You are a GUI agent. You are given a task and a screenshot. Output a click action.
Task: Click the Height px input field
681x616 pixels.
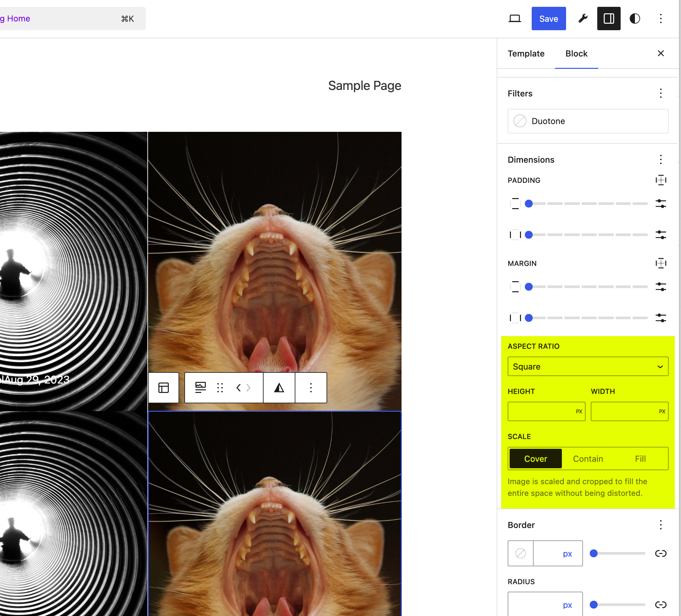point(546,411)
